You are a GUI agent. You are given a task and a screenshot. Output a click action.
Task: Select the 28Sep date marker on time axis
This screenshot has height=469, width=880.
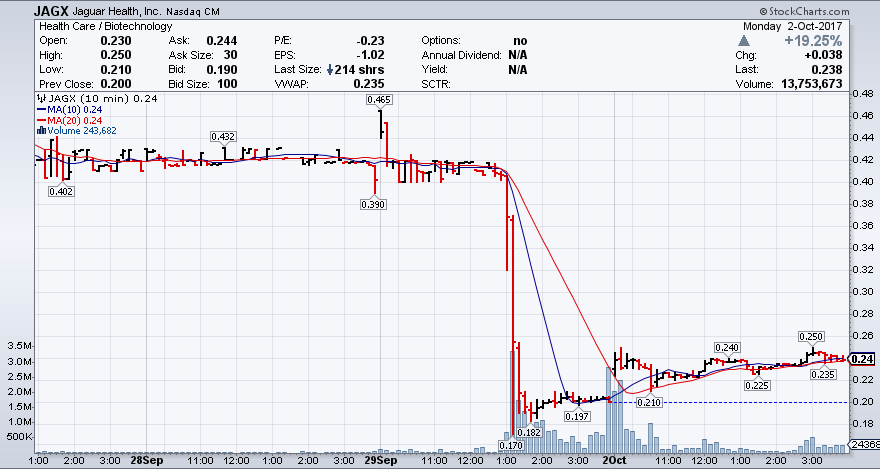(x=147, y=461)
